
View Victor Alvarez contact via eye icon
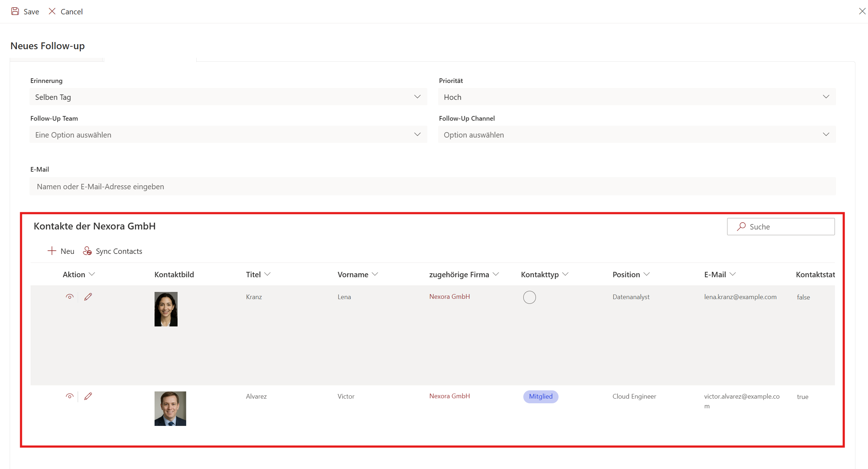tap(70, 396)
